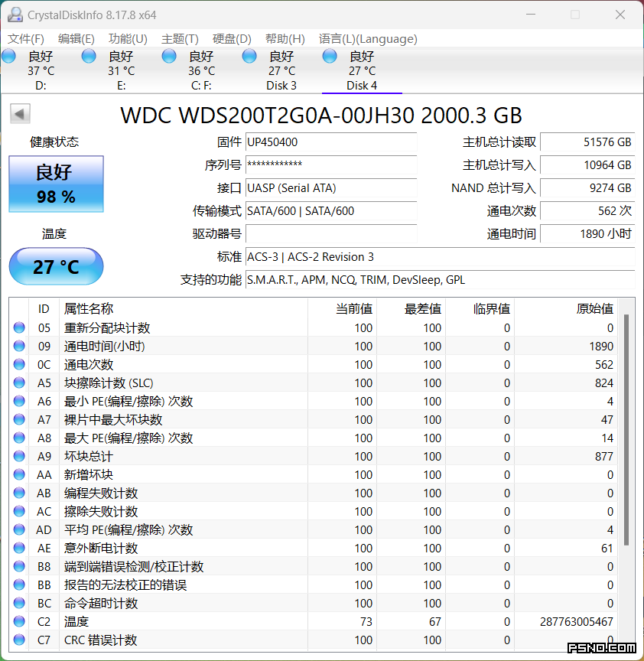Open the 文件(F) menu
This screenshot has width=644, height=661.
(x=26, y=39)
